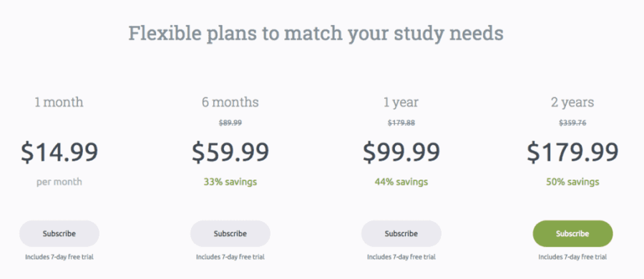Click the 50% savings label
644x279 pixels.
point(572,182)
